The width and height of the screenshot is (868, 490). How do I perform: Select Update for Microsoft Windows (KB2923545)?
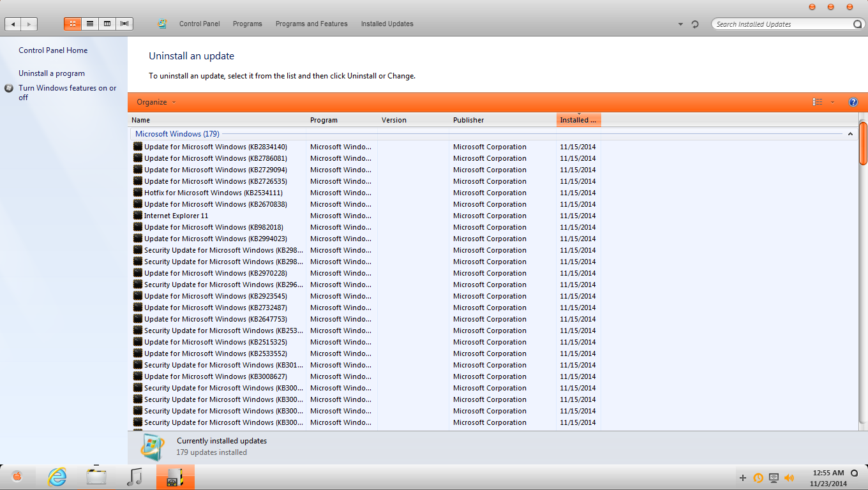click(215, 296)
